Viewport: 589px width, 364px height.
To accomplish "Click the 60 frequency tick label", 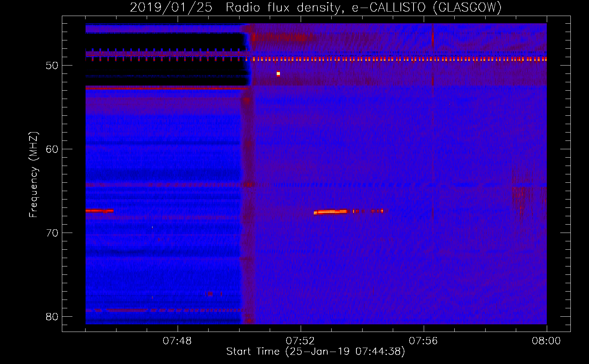I will tap(52, 149).
